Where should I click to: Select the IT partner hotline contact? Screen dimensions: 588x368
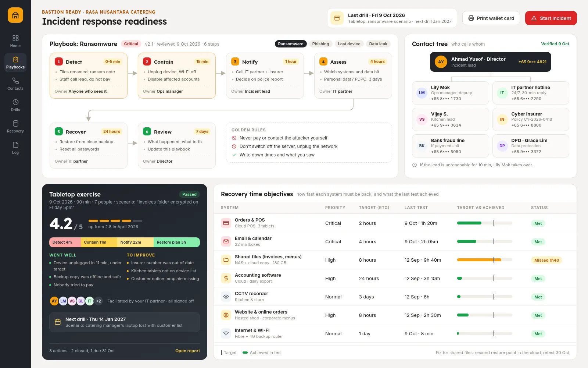pyautogui.click(x=531, y=93)
